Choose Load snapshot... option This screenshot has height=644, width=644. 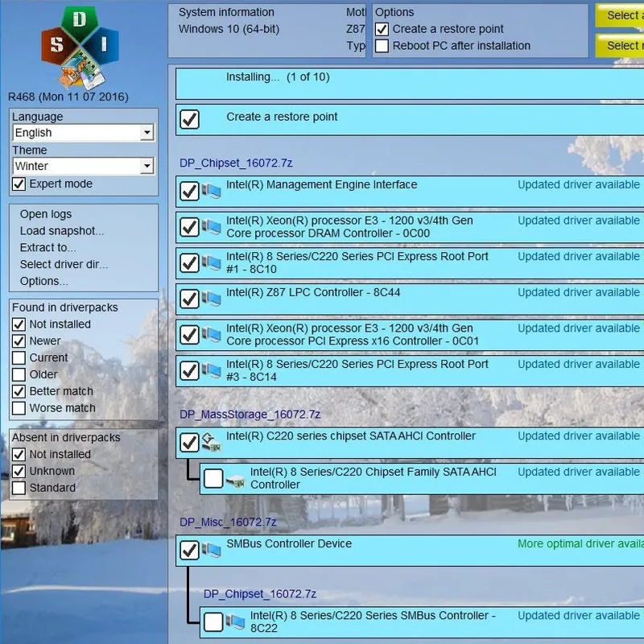tap(62, 231)
